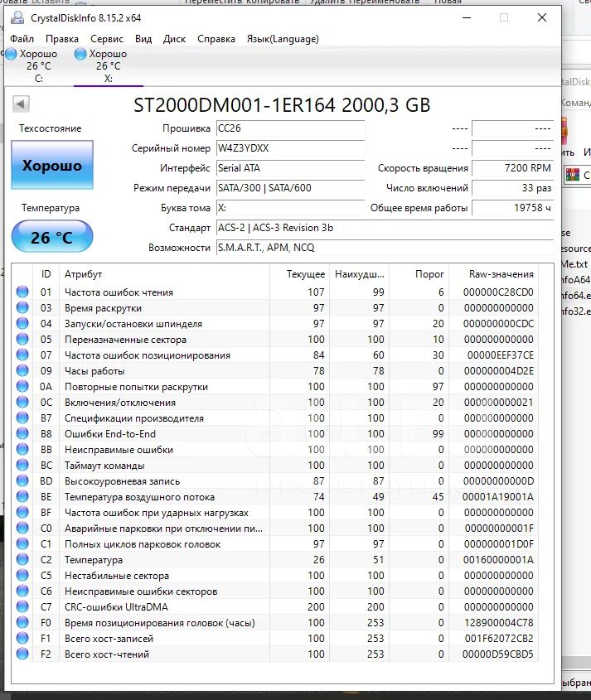Click status circle for Спецификации производителя row
This screenshot has height=700, width=591.
tap(22, 418)
